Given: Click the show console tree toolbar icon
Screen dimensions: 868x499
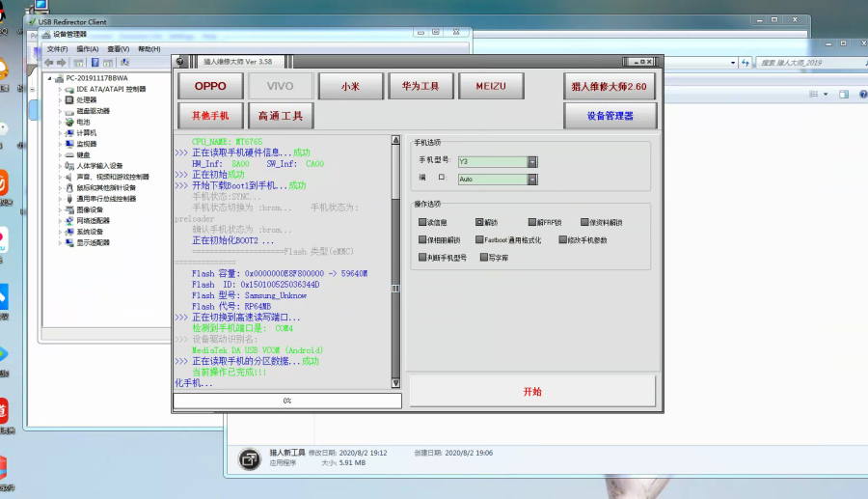Looking at the screenshot, I should point(79,63).
